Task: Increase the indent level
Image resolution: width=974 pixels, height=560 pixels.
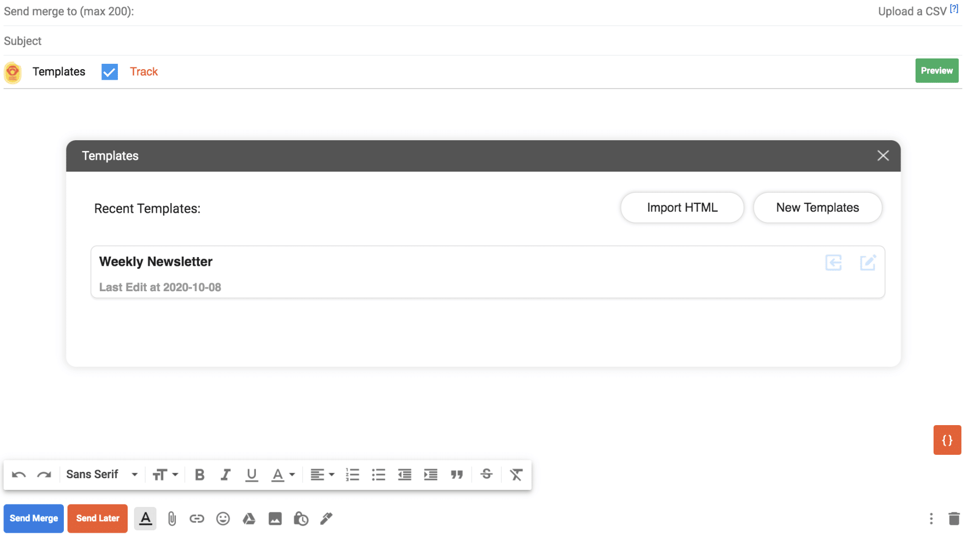Action: (431, 475)
